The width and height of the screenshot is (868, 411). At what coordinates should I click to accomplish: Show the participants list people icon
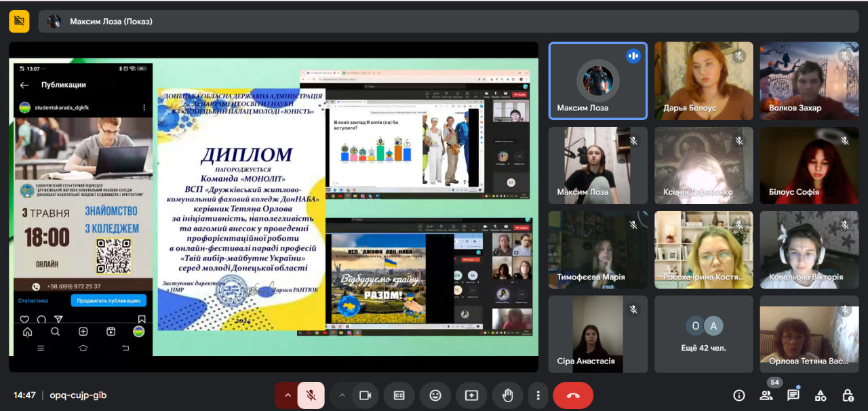pos(766,395)
